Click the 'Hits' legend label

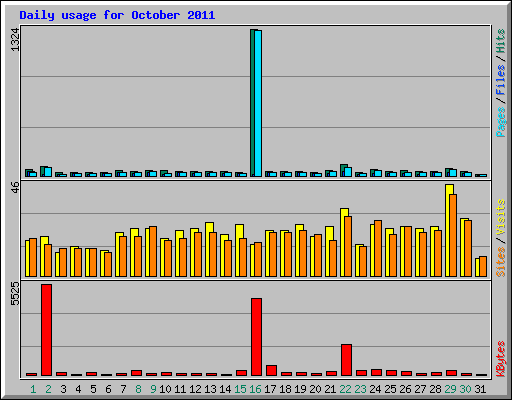point(500,41)
